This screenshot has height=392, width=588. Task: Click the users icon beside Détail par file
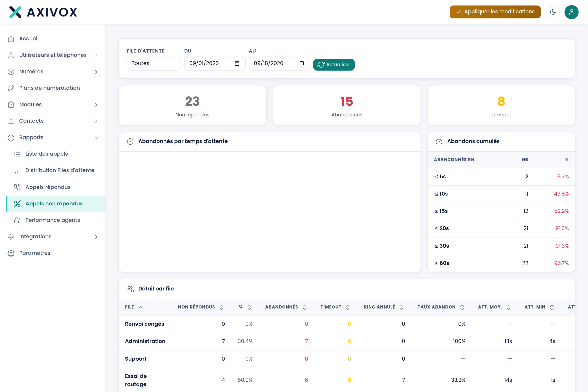pos(130,289)
